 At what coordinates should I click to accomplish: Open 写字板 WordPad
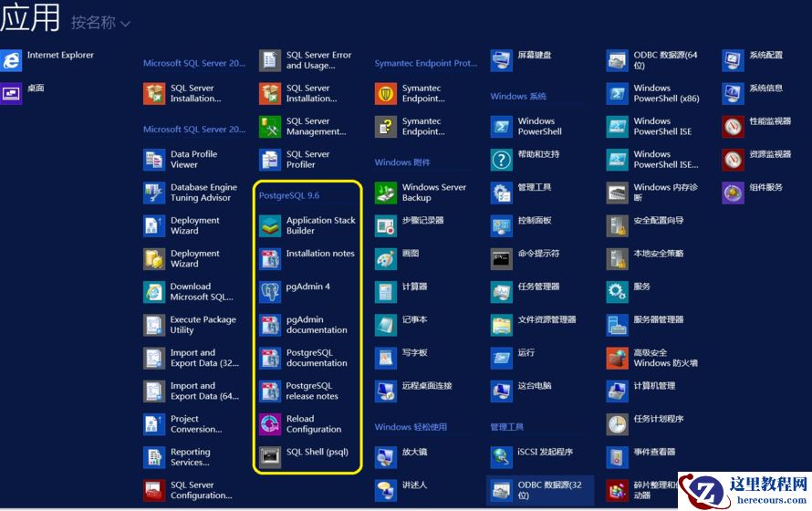(401, 359)
